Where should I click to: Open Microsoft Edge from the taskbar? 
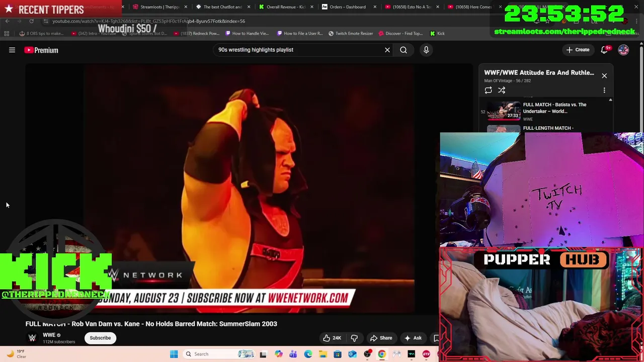click(x=308, y=354)
